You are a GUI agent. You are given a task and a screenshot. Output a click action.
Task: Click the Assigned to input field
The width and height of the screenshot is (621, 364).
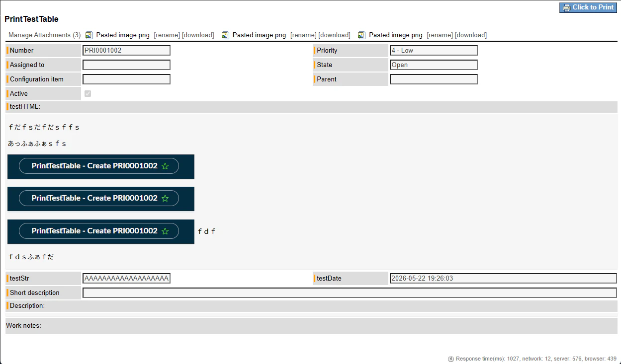pos(127,65)
